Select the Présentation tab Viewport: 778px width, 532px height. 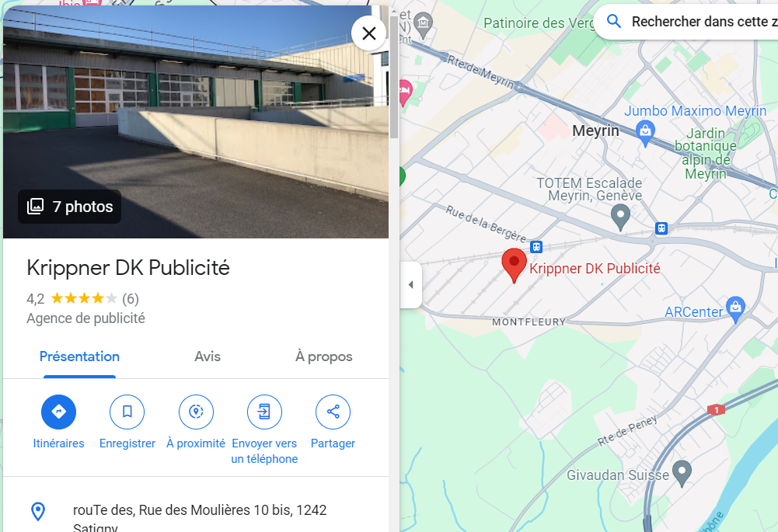pos(79,356)
